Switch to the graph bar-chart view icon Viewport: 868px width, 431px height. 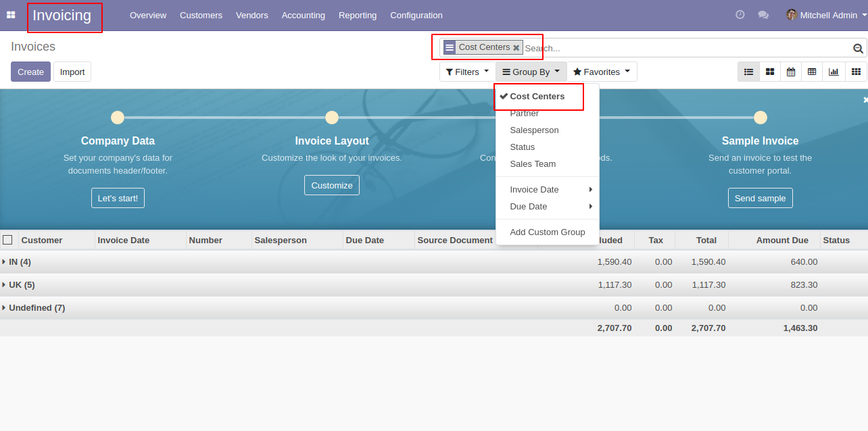[834, 72]
